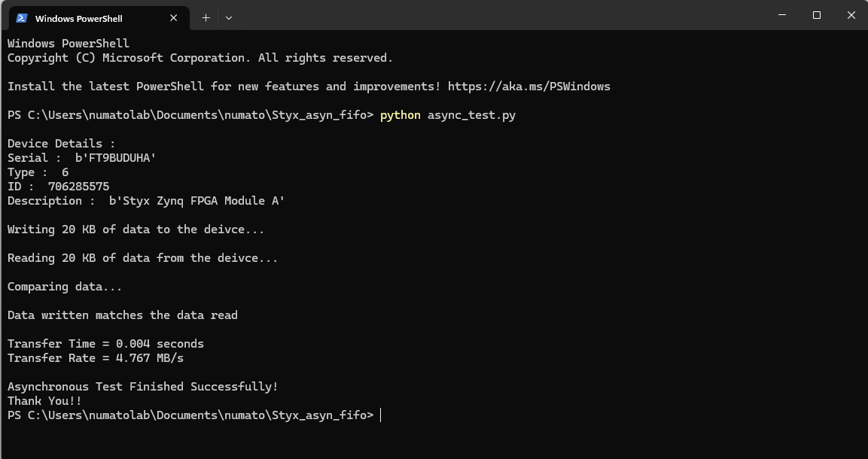868x459 pixels.
Task: Open a new tab with plus button
Action: coord(206,18)
